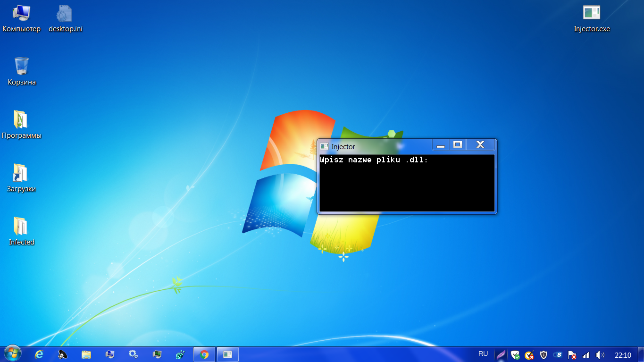
Task: Open the purple feather tray icon
Action: (x=501, y=355)
